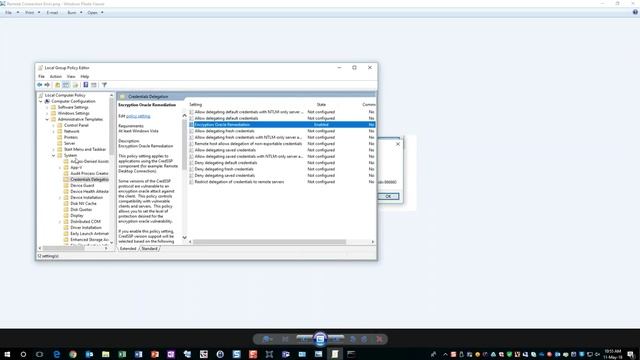Go to the next photo in Photo Viewer
The image size is (640, 360).
coord(336,339)
